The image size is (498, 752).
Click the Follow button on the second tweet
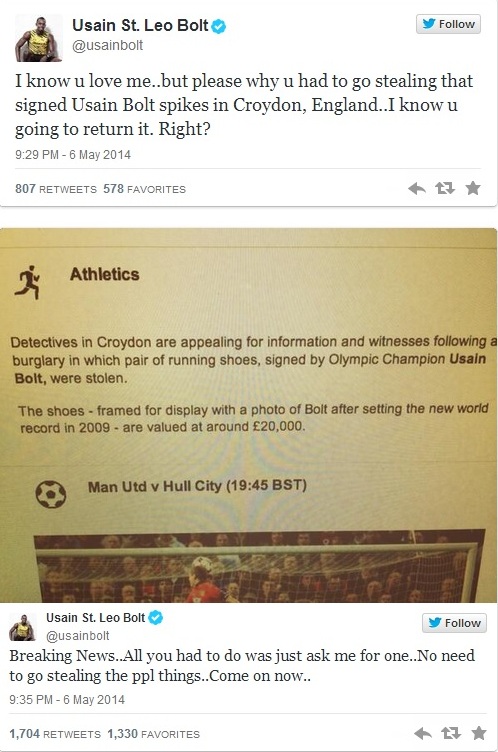[454, 623]
